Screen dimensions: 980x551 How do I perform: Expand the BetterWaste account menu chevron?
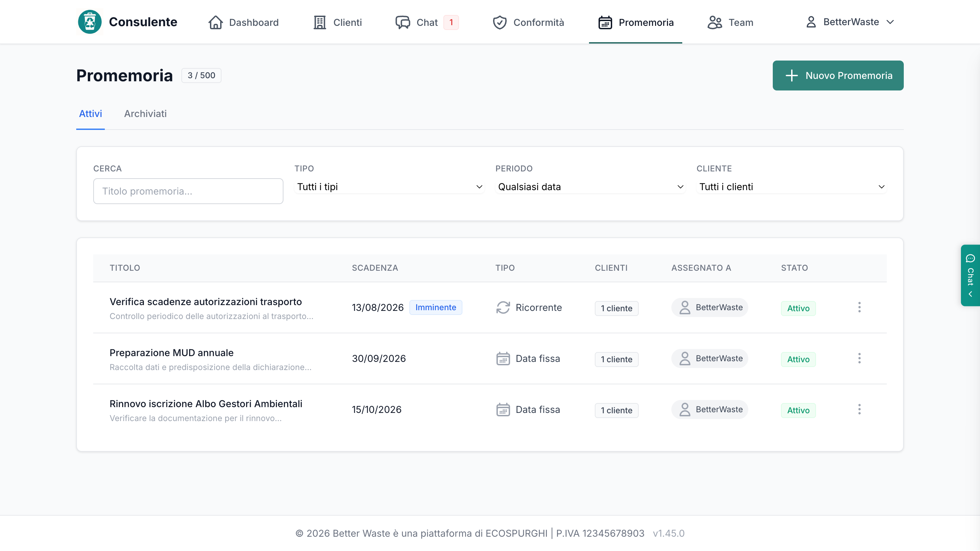tap(889, 22)
